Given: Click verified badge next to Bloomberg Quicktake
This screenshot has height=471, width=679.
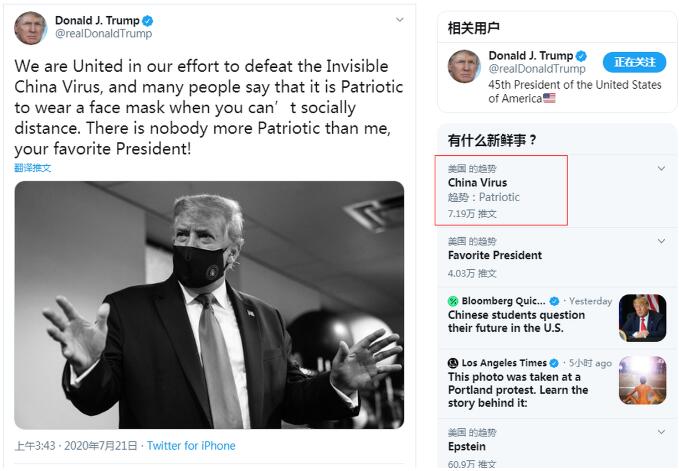Looking at the screenshot, I should pos(554,301).
